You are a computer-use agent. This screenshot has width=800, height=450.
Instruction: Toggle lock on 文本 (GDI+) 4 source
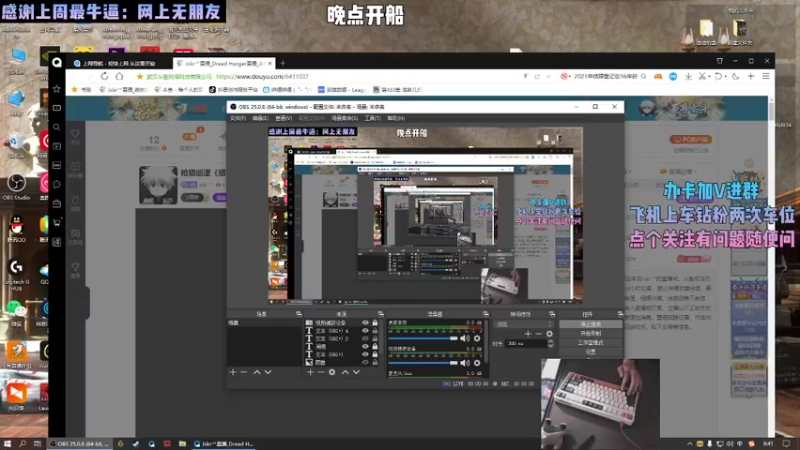pyautogui.click(x=375, y=331)
